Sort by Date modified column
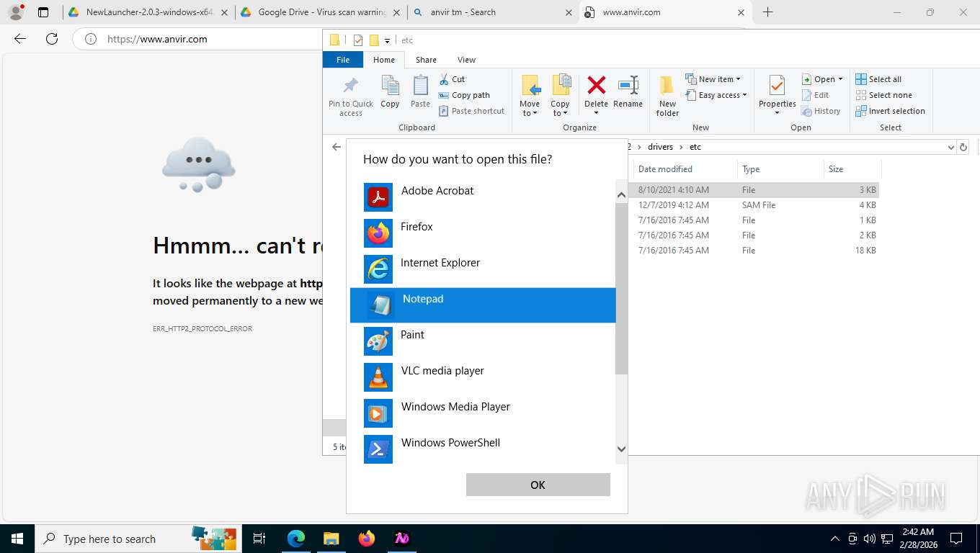980x553 pixels. click(685, 169)
